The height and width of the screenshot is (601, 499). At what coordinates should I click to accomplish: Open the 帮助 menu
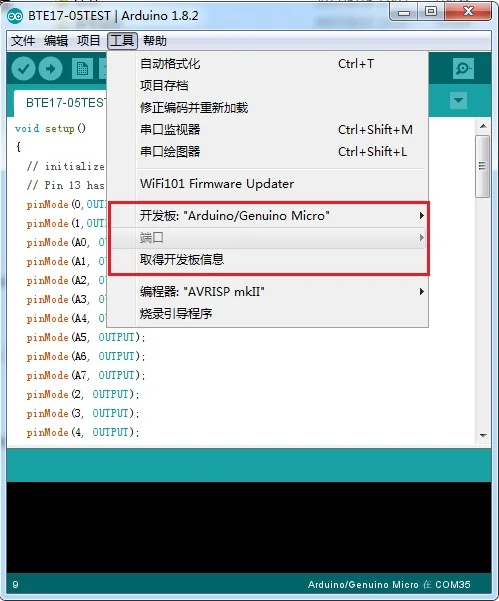[155, 41]
